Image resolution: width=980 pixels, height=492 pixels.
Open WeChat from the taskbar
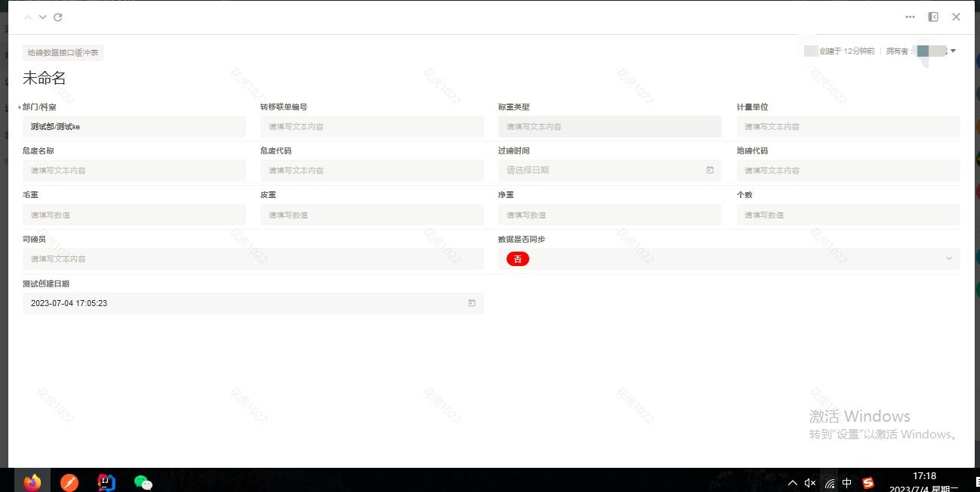point(142,481)
